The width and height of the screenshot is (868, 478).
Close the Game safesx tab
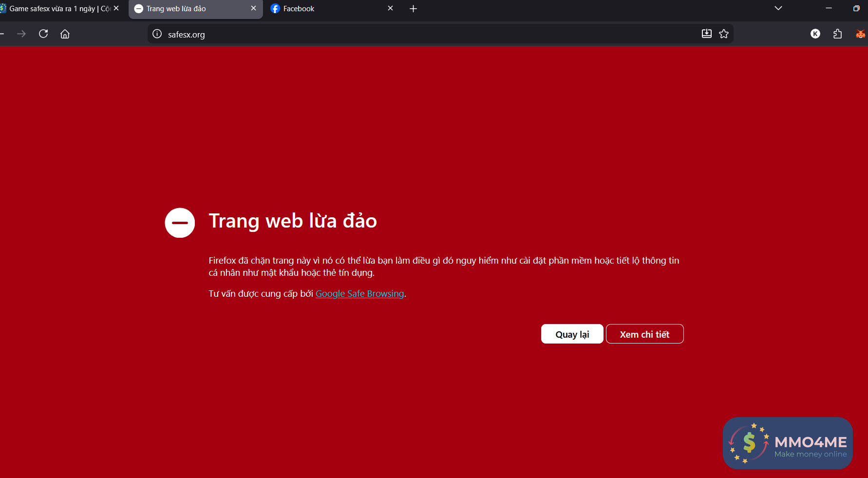[116, 8]
